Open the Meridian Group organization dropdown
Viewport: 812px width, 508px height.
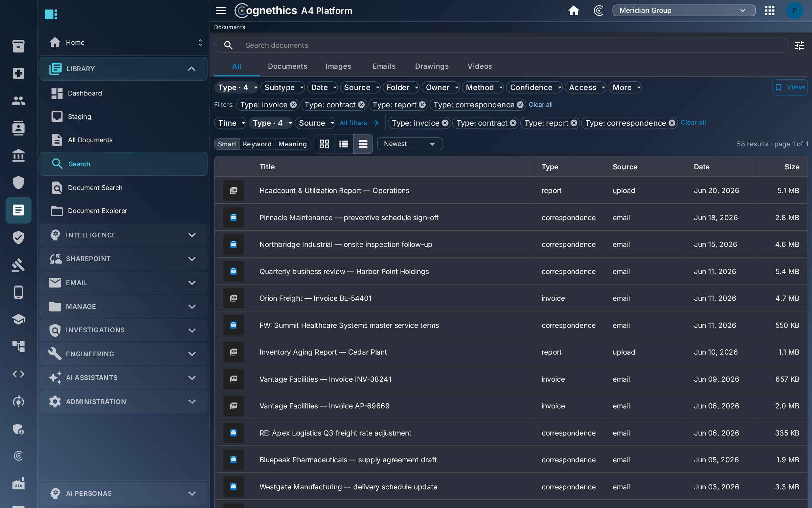pos(683,10)
